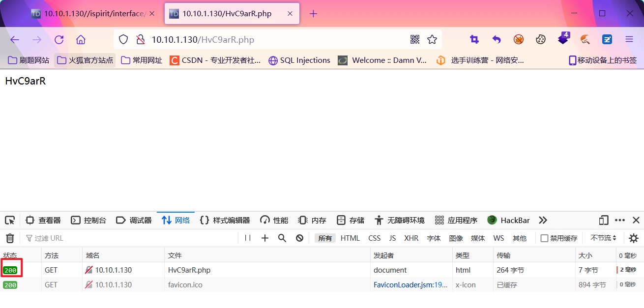Click the address bar URL
Image resolution: width=644 pixels, height=308 pixels.
203,40
